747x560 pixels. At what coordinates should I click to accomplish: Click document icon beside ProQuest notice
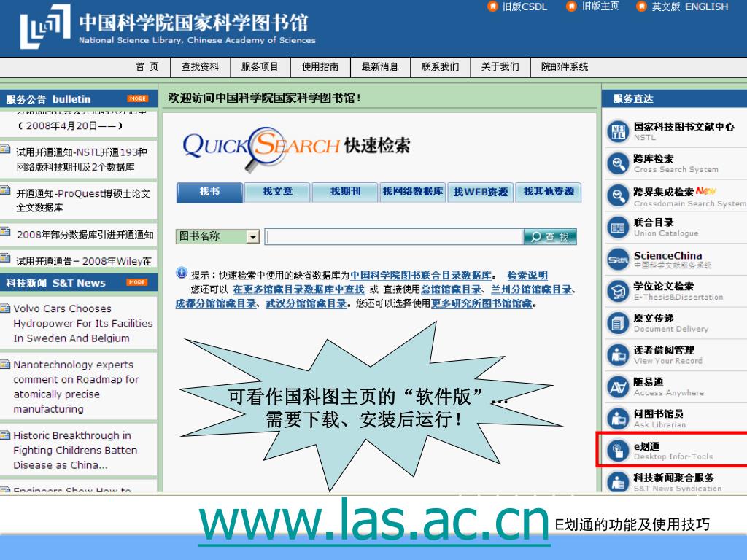click(5, 190)
